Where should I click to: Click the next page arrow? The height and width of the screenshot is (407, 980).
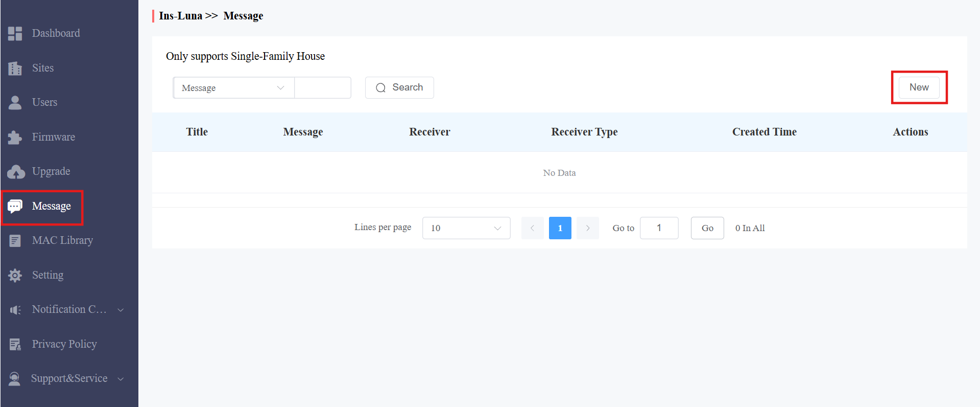(x=588, y=228)
